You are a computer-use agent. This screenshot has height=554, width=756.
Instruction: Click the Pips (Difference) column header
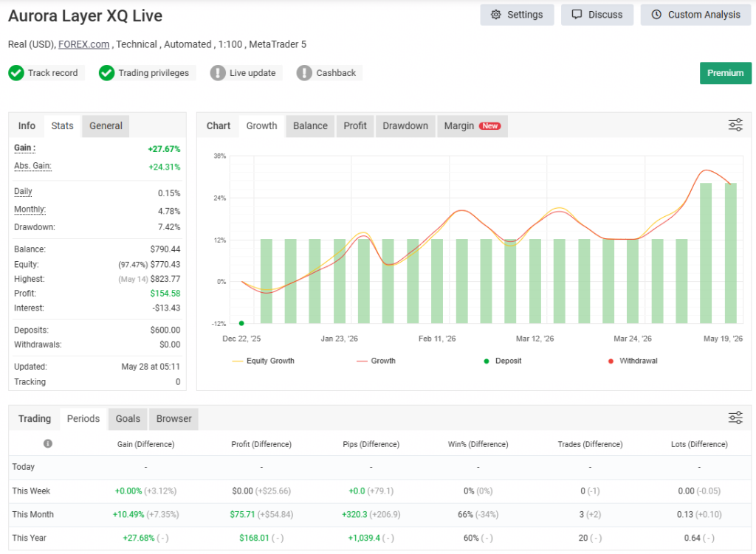[x=371, y=444]
